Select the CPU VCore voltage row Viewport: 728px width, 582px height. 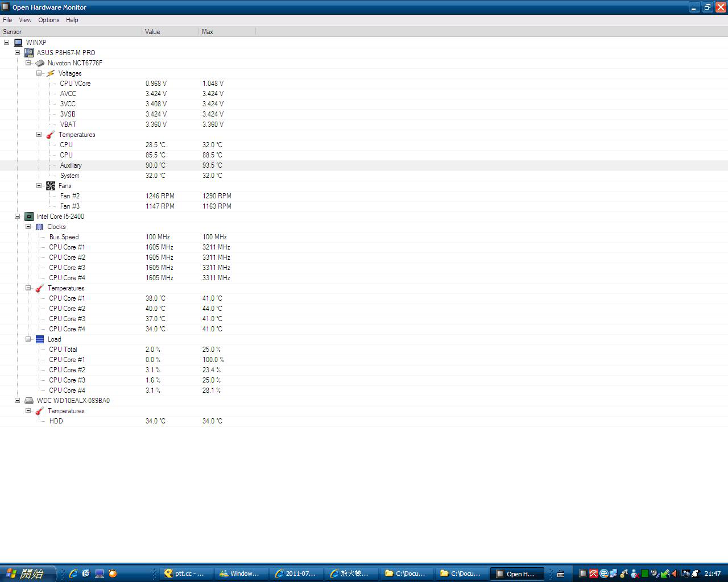[x=364, y=84]
